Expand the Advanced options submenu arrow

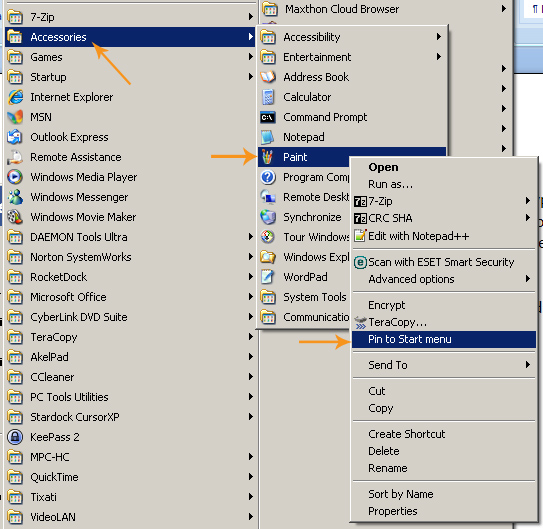point(527,279)
